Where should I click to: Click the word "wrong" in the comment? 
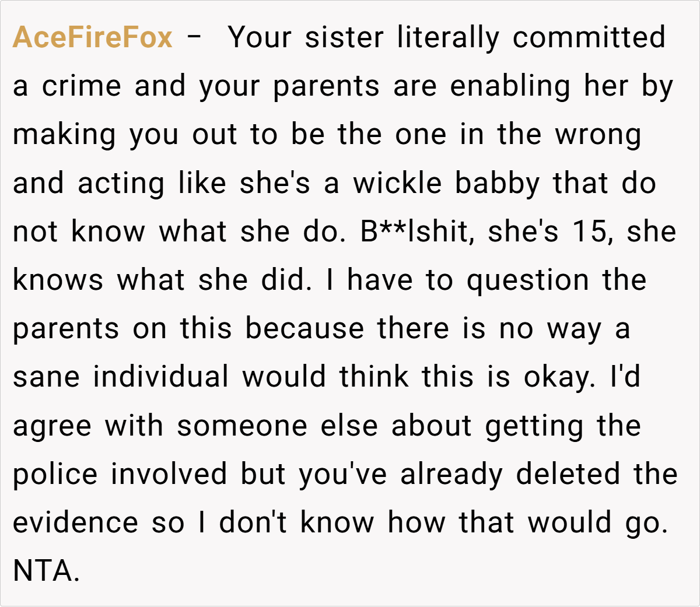[x=598, y=135]
